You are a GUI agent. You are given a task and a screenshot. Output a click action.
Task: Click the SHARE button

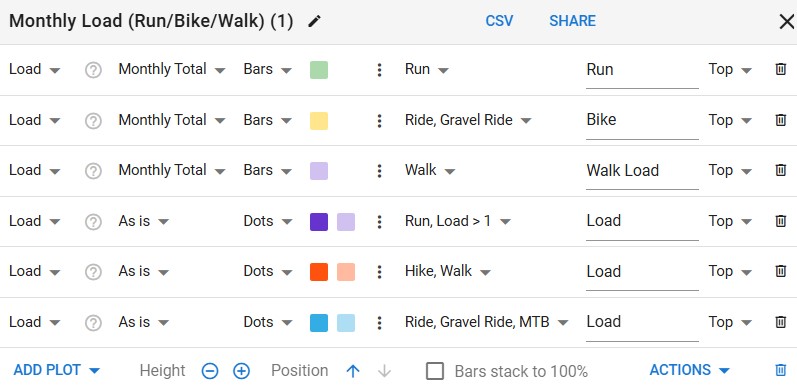pos(572,21)
